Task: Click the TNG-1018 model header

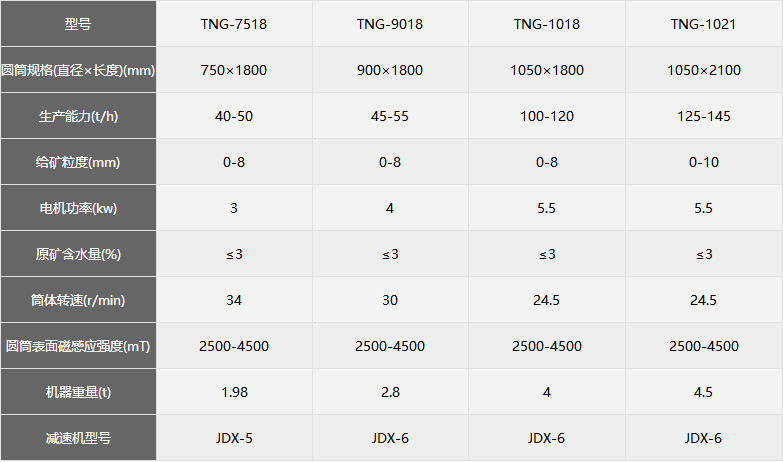Action: point(547,24)
